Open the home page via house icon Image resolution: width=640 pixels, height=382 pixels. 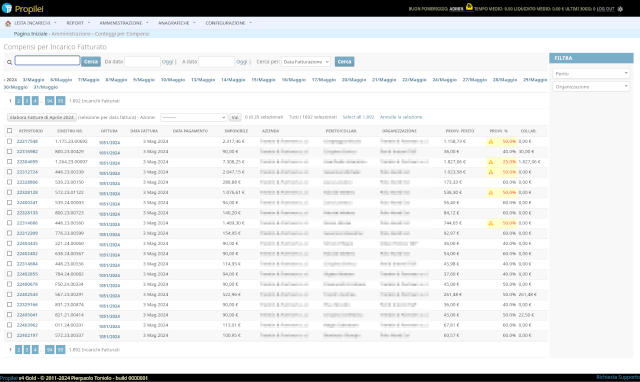pos(8,23)
